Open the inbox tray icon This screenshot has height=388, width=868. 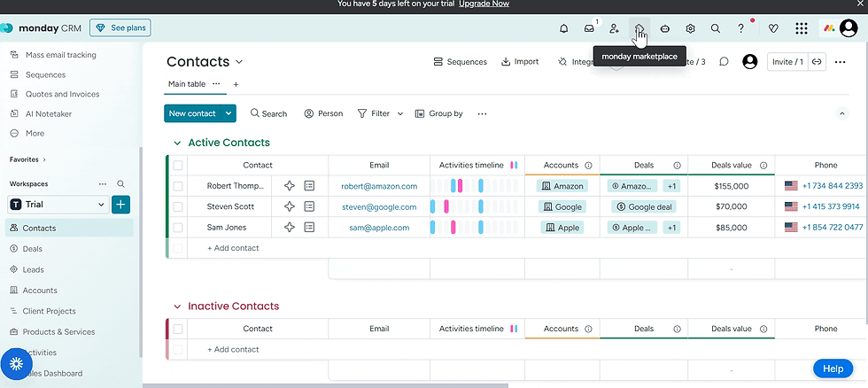pyautogui.click(x=589, y=28)
